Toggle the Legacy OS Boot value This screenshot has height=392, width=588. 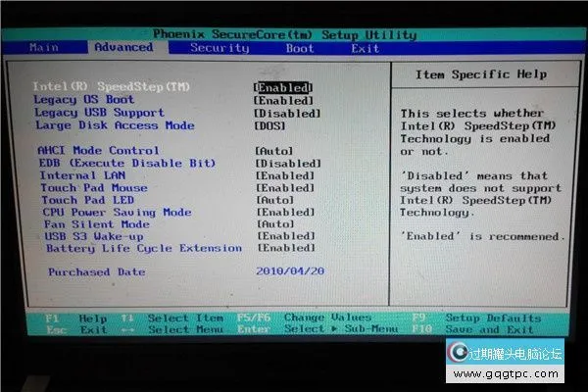tap(283, 100)
